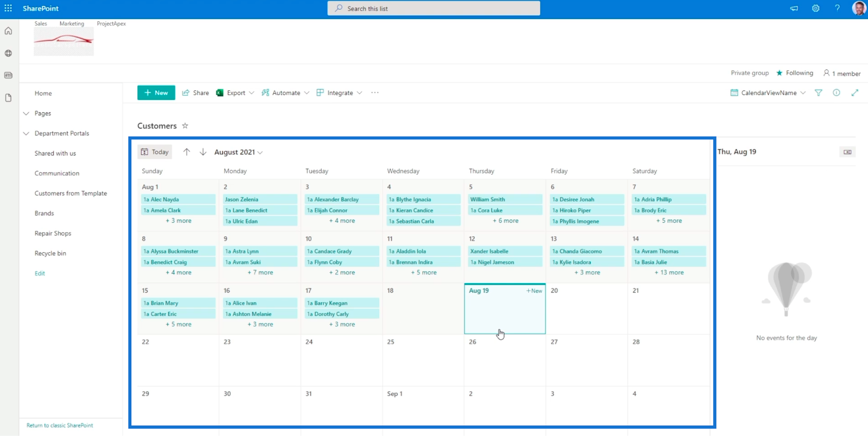The width and height of the screenshot is (868, 436).
Task: Open the My files page icon in left rail
Action: [x=8, y=98]
